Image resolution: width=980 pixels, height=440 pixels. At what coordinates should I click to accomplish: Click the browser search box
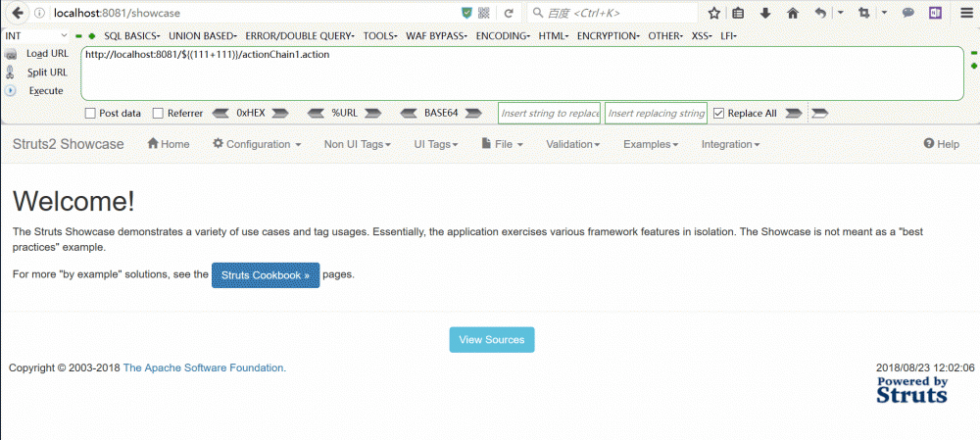coord(612,13)
